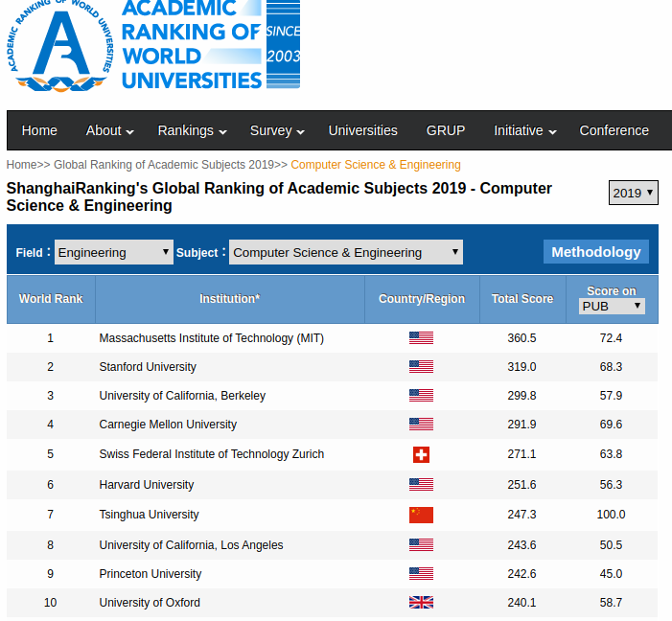Open Princeton University link
This screenshot has height=621, width=672.
(x=150, y=574)
